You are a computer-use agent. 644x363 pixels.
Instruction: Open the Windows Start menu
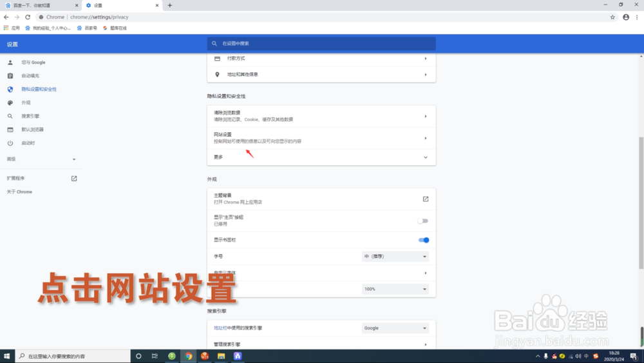point(7,356)
